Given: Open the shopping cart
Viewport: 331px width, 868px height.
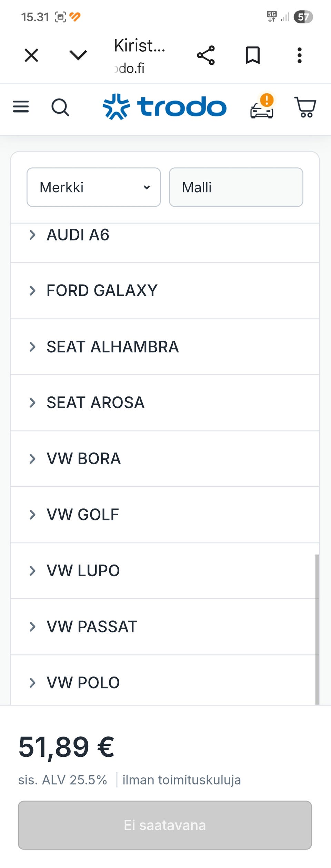Looking at the screenshot, I should pyautogui.click(x=305, y=107).
